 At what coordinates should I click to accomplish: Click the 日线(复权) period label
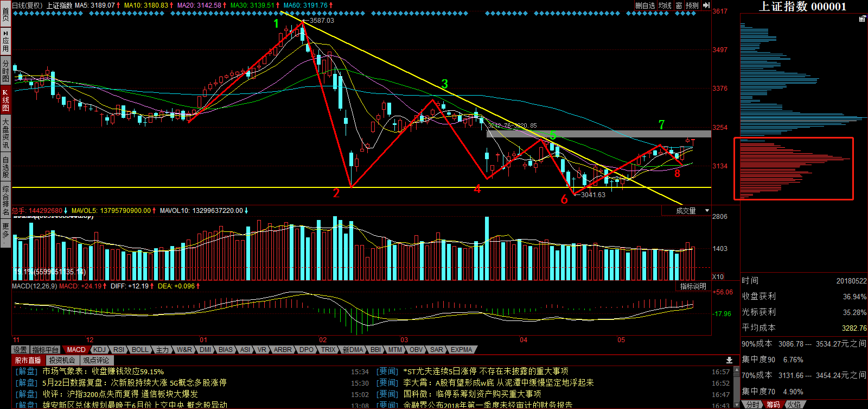click(x=27, y=5)
